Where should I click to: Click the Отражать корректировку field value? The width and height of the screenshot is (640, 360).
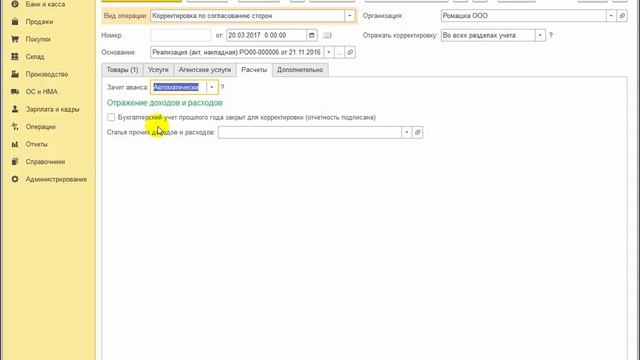tap(488, 36)
